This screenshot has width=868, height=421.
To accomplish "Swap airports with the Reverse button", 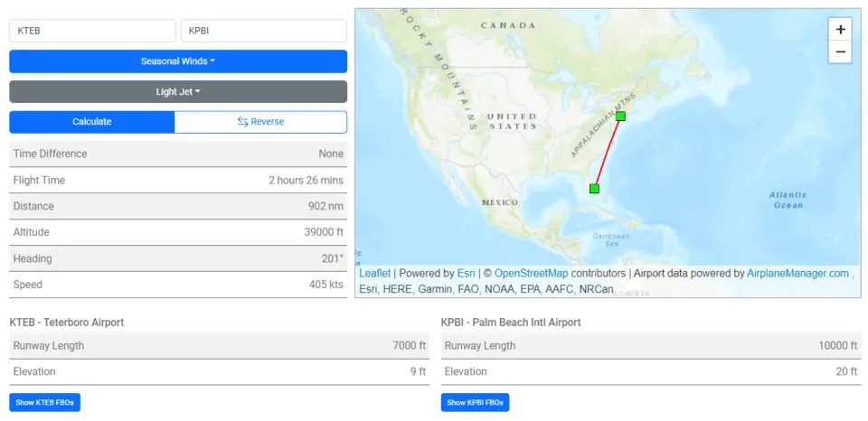I will pyautogui.click(x=260, y=122).
